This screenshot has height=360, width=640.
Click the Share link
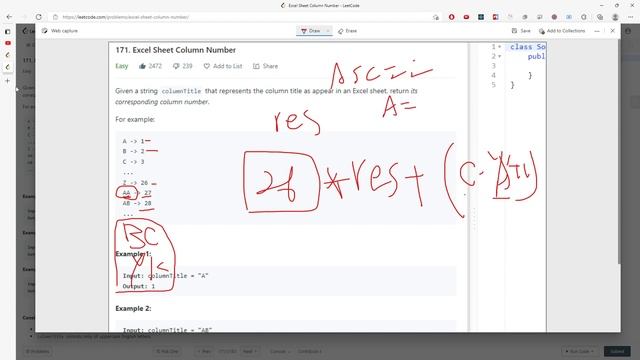click(x=266, y=66)
